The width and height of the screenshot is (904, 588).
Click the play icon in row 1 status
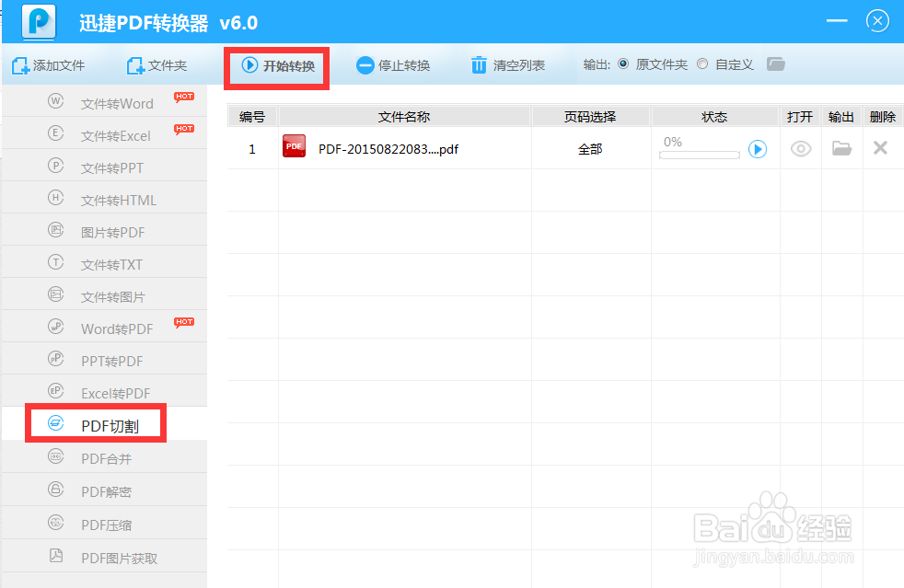click(x=757, y=149)
